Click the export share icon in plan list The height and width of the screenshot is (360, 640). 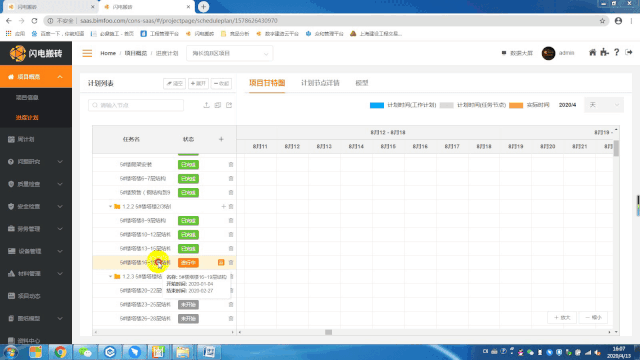pos(229,105)
